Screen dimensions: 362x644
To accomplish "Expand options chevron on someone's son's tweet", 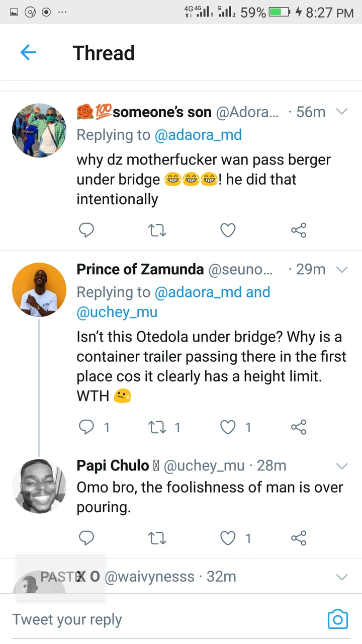I will coord(342,112).
